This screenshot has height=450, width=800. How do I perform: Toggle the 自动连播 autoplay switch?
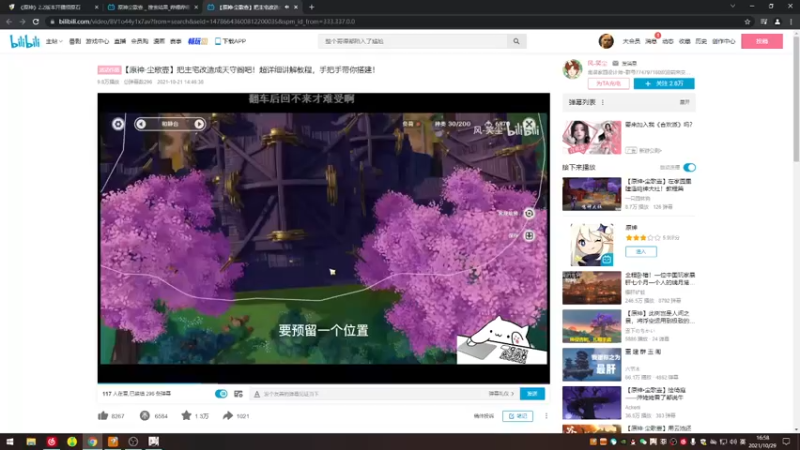coord(689,167)
